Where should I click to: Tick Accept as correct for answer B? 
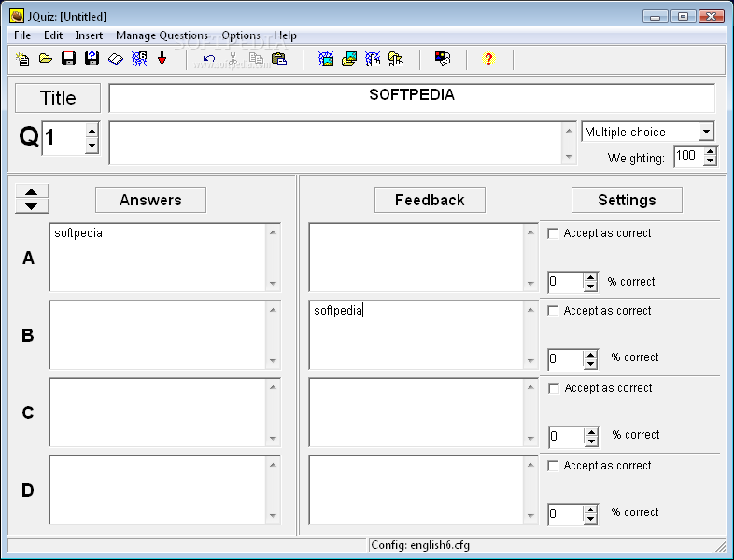point(553,311)
